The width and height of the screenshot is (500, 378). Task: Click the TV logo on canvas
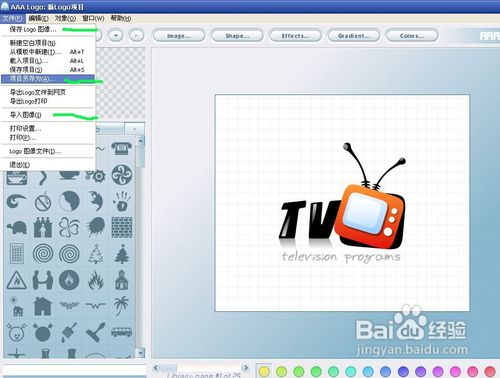pyautogui.click(x=341, y=203)
